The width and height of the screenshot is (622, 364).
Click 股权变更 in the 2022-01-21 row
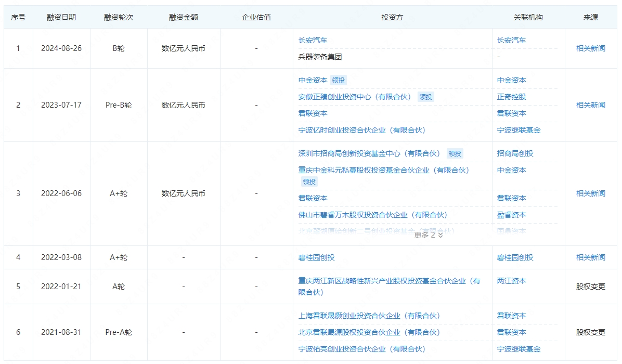pyautogui.click(x=591, y=287)
